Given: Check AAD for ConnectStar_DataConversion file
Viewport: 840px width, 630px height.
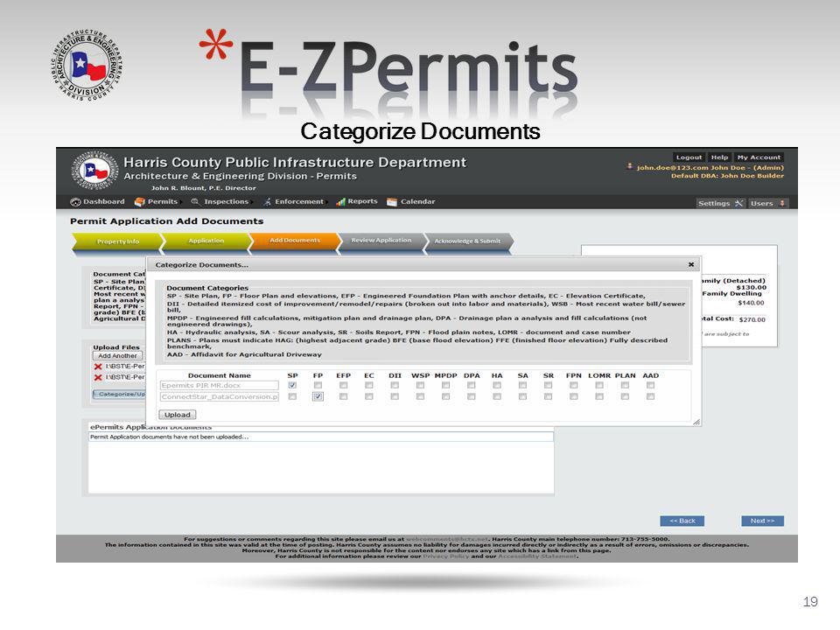Looking at the screenshot, I should tap(650, 397).
